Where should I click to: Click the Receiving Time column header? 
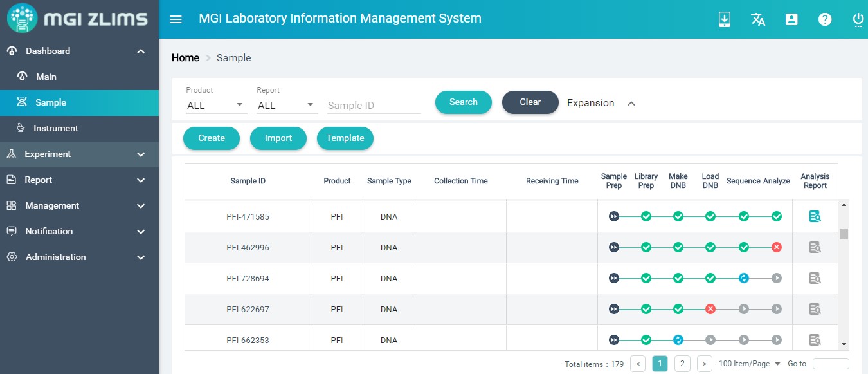[x=552, y=181]
